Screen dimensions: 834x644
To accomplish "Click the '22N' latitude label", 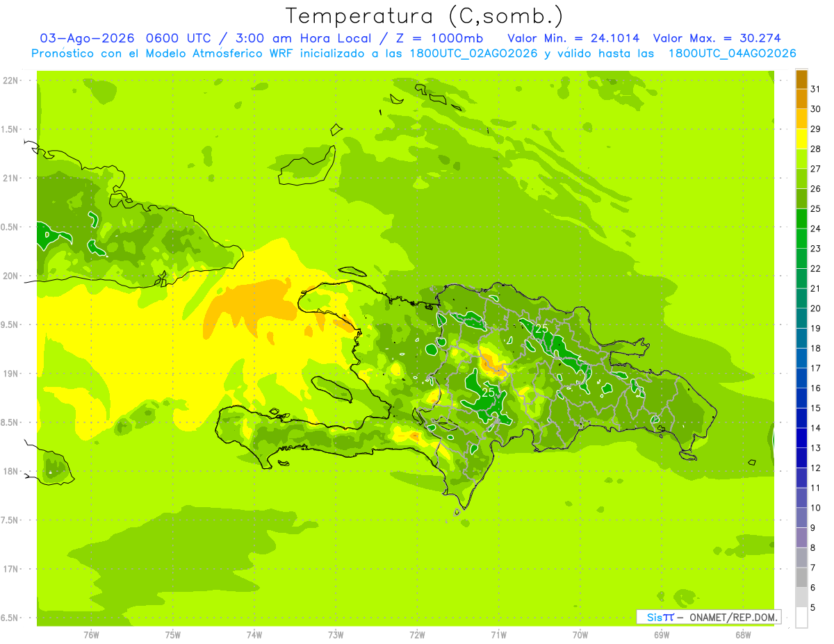I will pyautogui.click(x=12, y=81).
